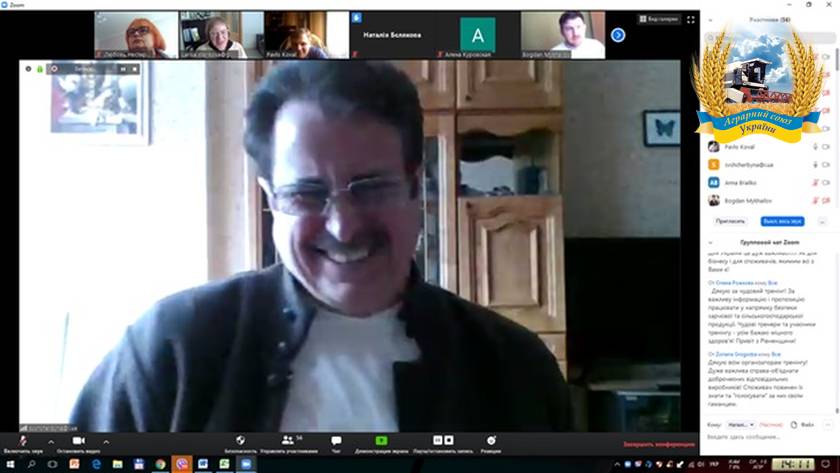Toggle Bogdan Mykhailov's camera-off icon
The height and width of the screenshot is (473, 840).
(826, 201)
